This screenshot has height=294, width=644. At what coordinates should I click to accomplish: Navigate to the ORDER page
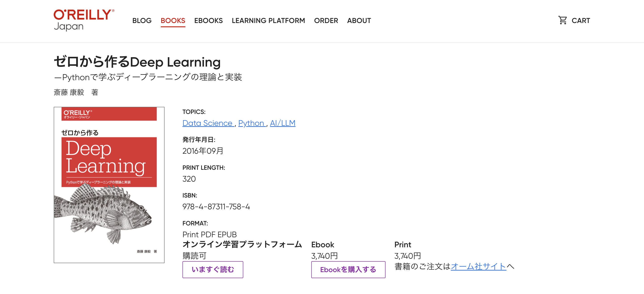(x=326, y=21)
